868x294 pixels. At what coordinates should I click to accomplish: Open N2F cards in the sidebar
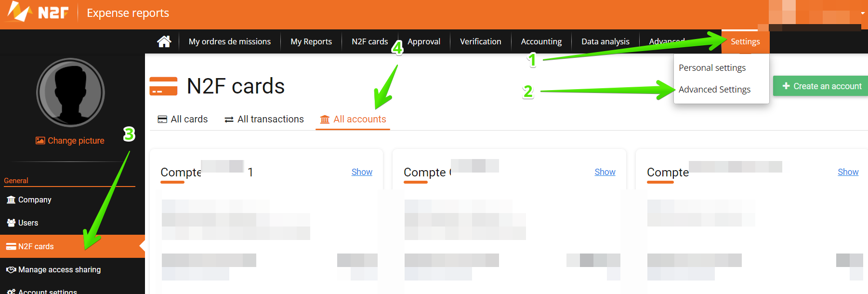72,246
